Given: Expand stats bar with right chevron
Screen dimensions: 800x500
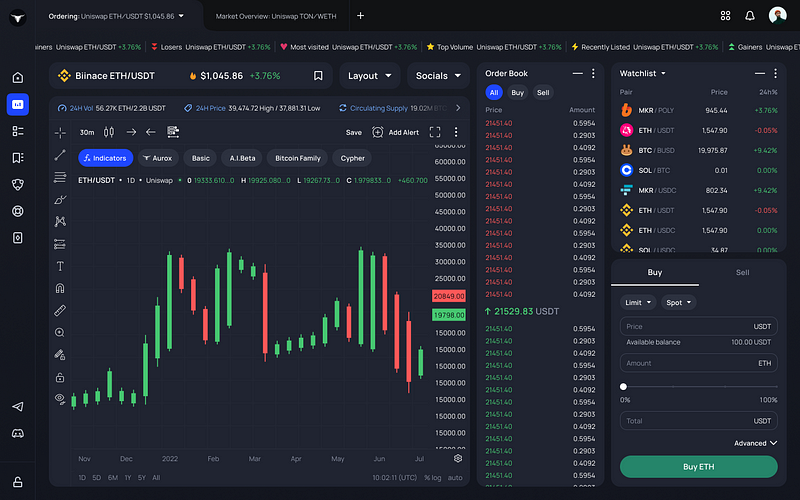Looking at the screenshot, I should tap(458, 108).
